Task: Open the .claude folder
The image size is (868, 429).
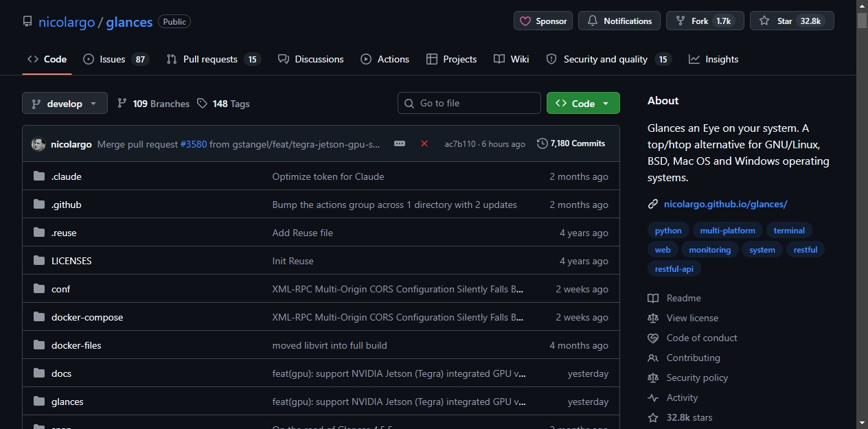Action: 67,176
